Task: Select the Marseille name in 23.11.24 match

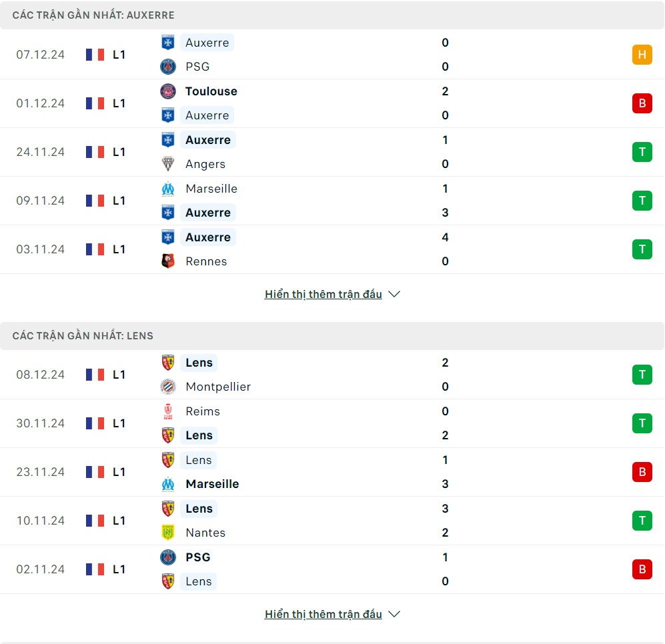Action: coord(212,484)
